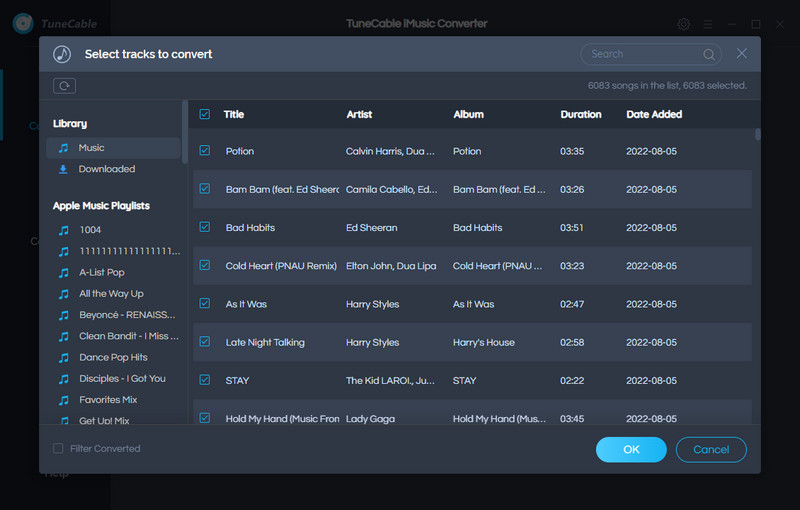Click the Cancel button

711,449
